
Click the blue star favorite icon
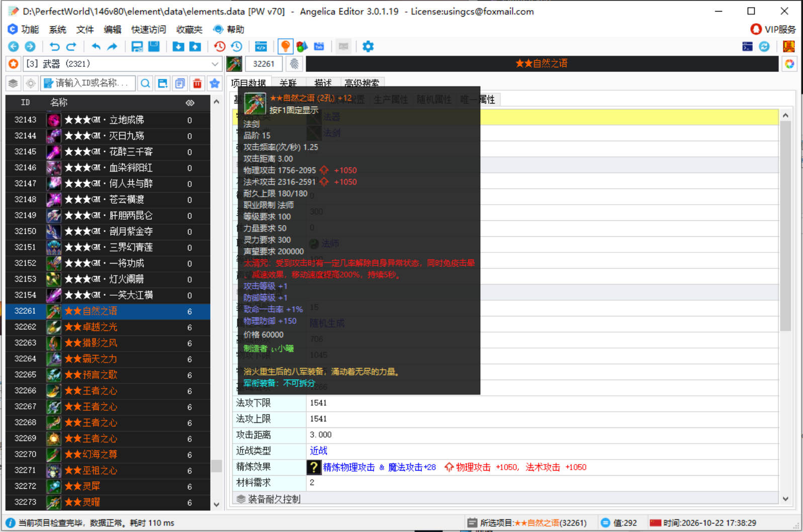tap(215, 83)
